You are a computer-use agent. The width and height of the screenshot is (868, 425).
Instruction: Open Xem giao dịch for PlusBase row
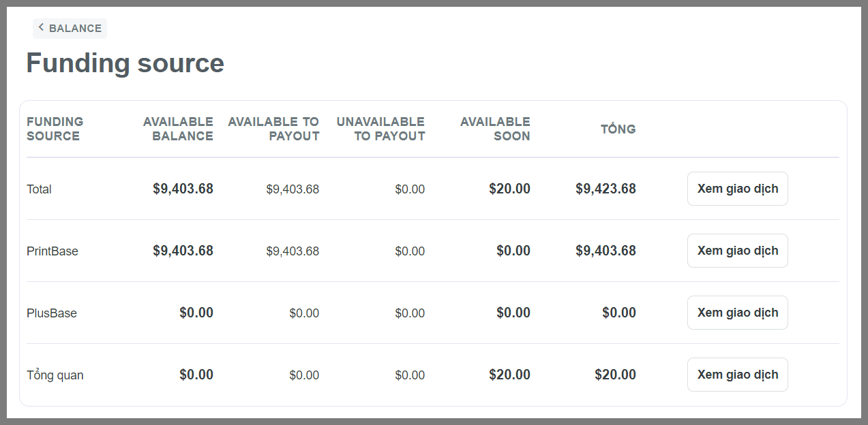(737, 313)
